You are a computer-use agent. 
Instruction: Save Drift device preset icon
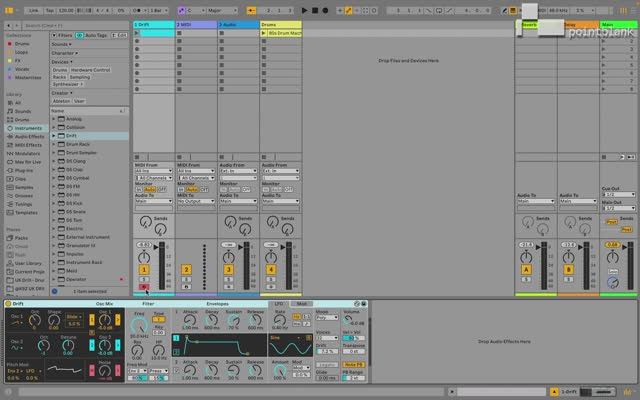pos(364,304)
